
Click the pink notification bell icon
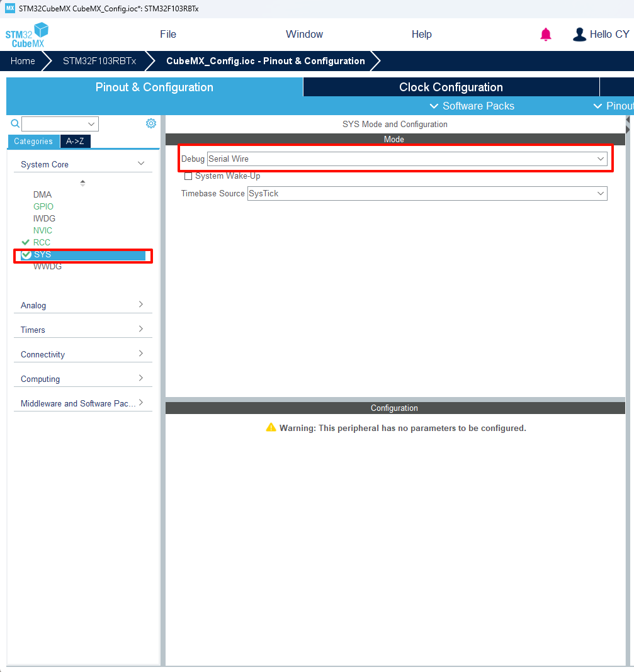(x=546, y=35)
